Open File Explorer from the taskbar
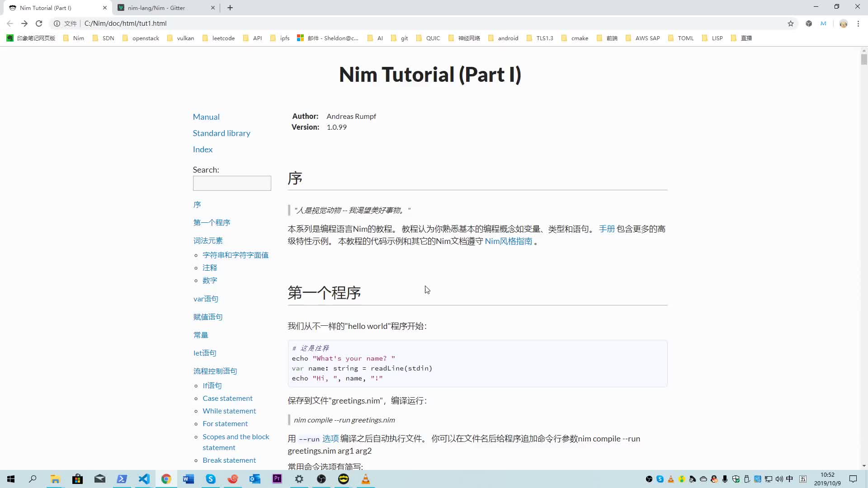This screenshot has width=868, height=488. [x=55, y=479]
